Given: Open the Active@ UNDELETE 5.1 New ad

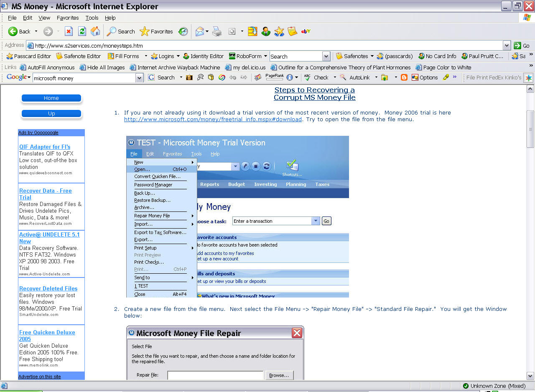Looking at the screenshot, I should pyautogui.click(x=49, y=238).
